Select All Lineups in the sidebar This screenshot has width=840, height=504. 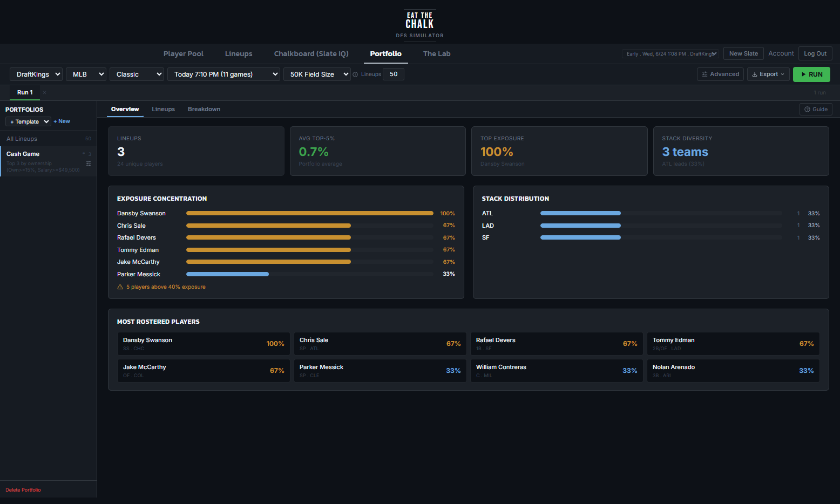(x=49, y=139)
